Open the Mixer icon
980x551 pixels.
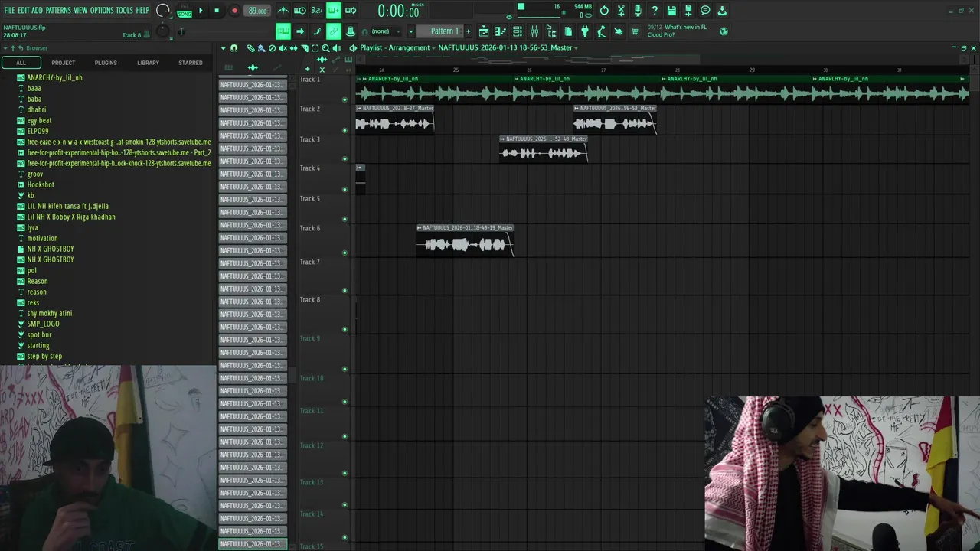pyautogui.click(x=534, y=31)
